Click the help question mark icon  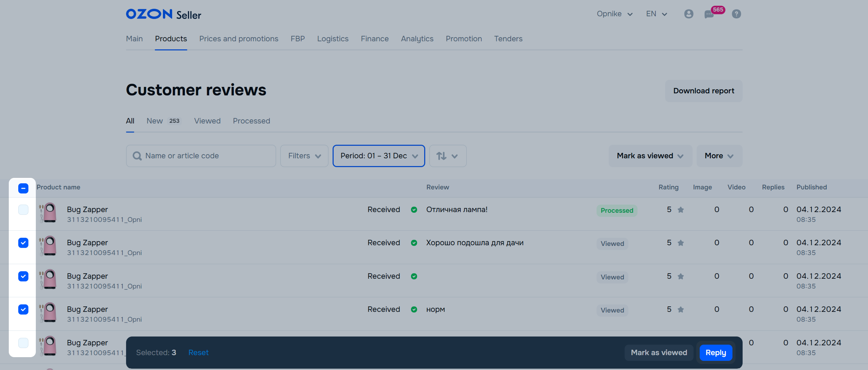point(736,14)
